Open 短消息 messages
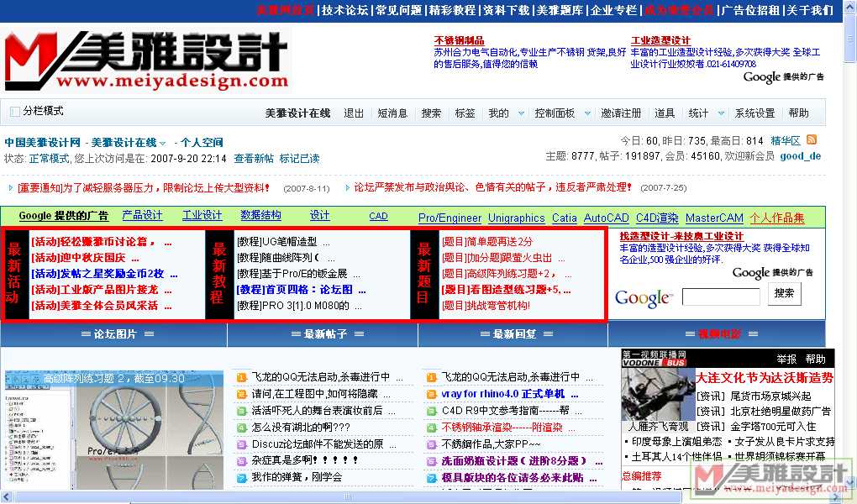The width and height of the screenshot is (857, 504). 392,113
